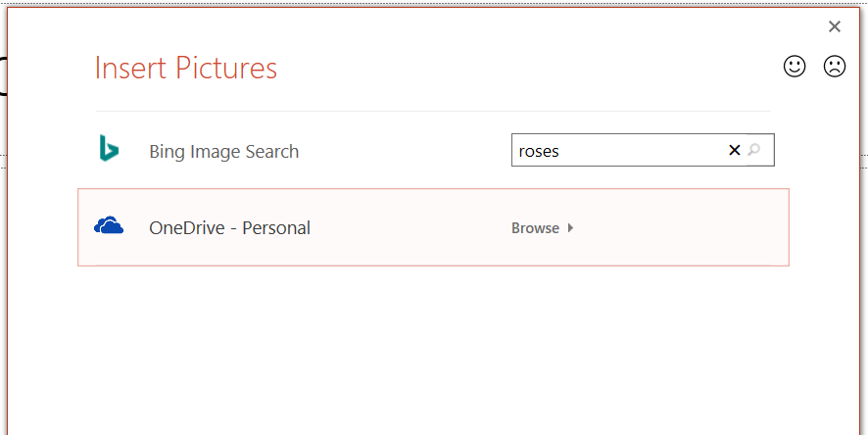Open Browse for OneDrive - Personal

click(535, 228)
